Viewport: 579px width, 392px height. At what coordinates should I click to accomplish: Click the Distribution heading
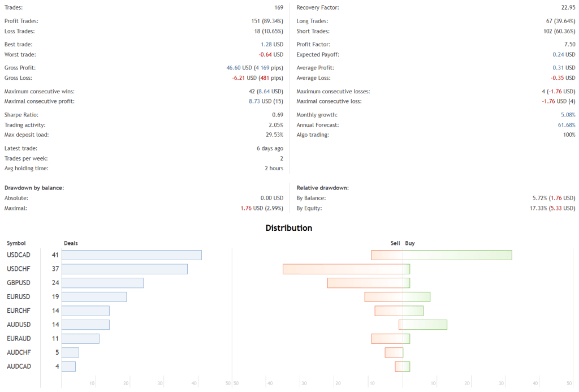pos(289,229)
